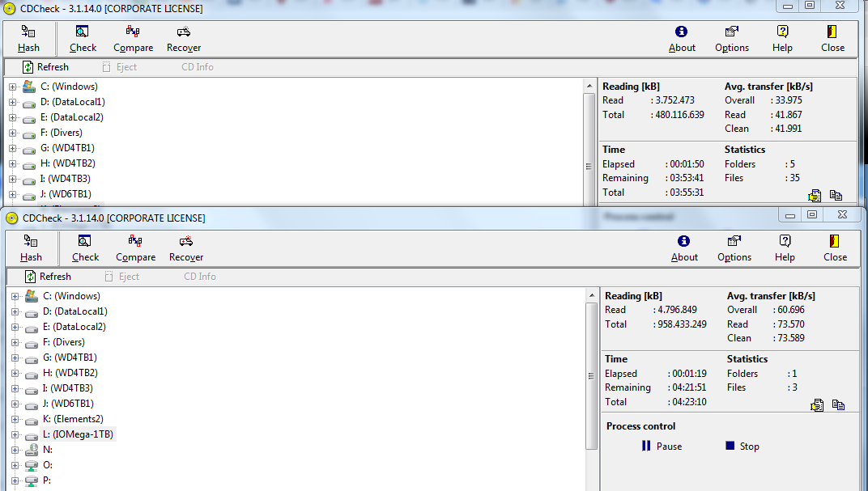868x491 pixels.
Task: Click the report icon with the yellow hand in the front window
Action: (817, 405)
